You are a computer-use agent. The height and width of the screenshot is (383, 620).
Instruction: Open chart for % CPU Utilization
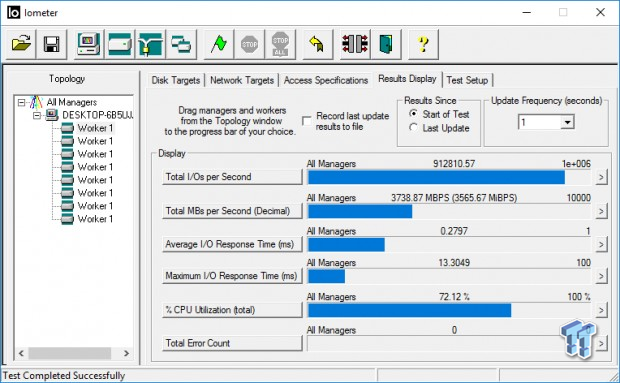pyautogui.click(x=601, y=310)
